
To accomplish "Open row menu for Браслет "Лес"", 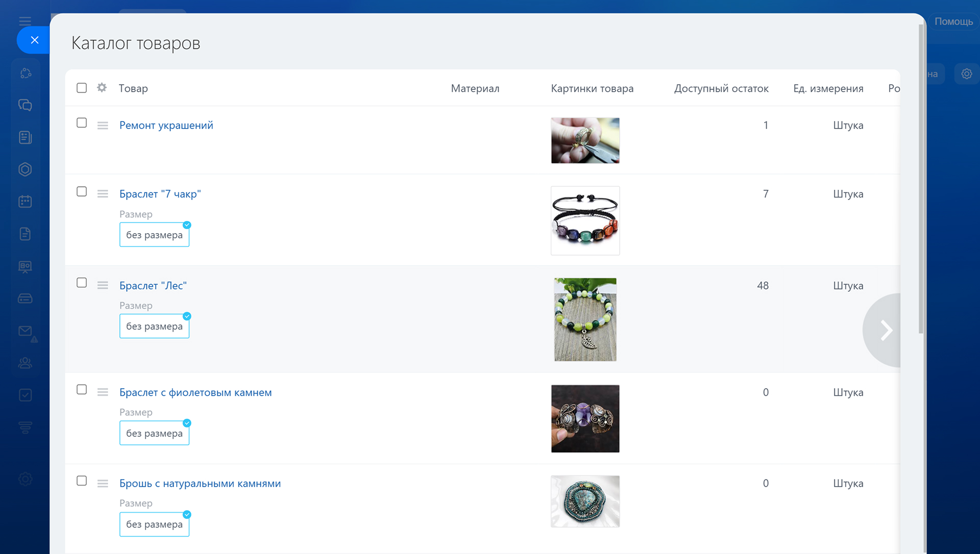I will [103, 286].
